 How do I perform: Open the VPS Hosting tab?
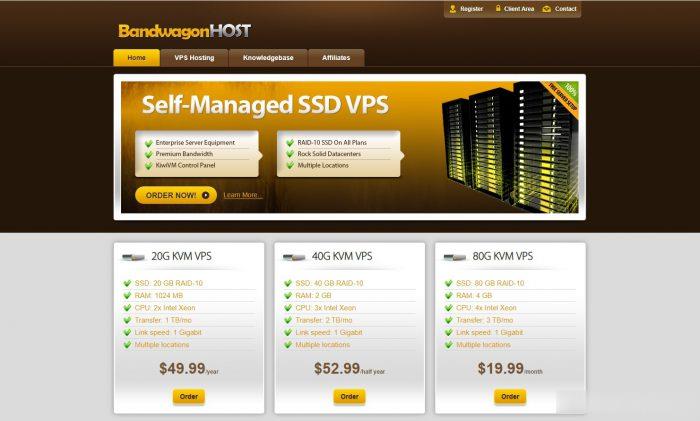[x=195, y=58]
